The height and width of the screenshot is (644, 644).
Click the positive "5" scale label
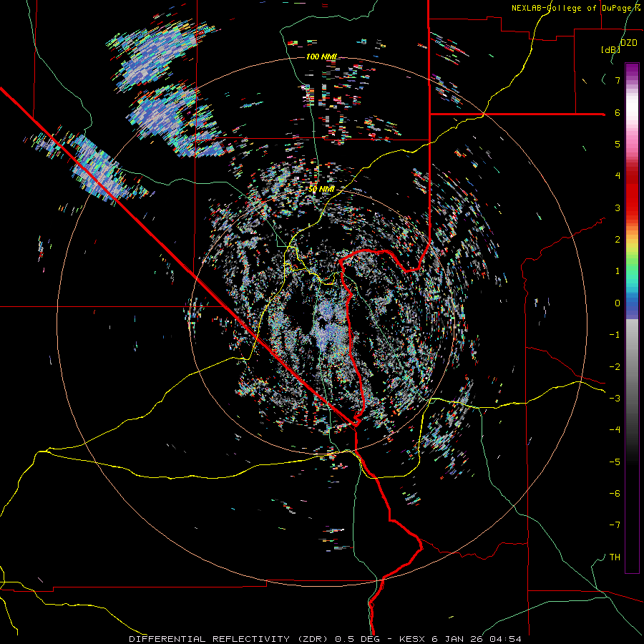pyautogui.click(x=618, y=144)
